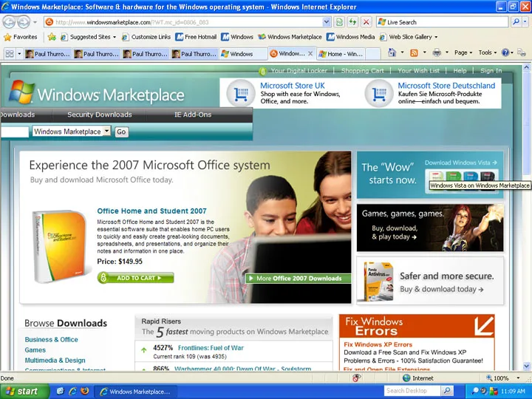The image size is (532, 399).
Task: Click the vertical scrollbar down arrow
Action: coord(526,366)
